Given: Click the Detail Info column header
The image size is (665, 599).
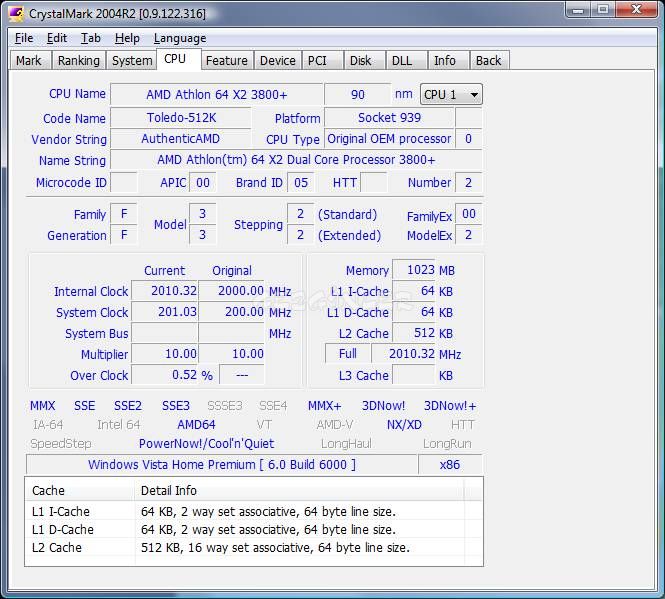Looking at the screenshot, I should tap(299, 490).
